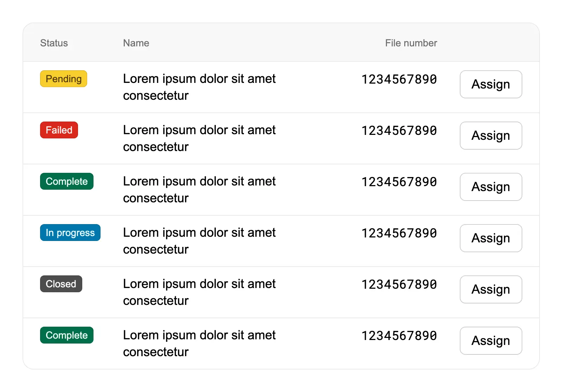Viewport: 561px width, 392px height.
Task: Select the file number in the Closed row
Action: [x=399, y=285]
